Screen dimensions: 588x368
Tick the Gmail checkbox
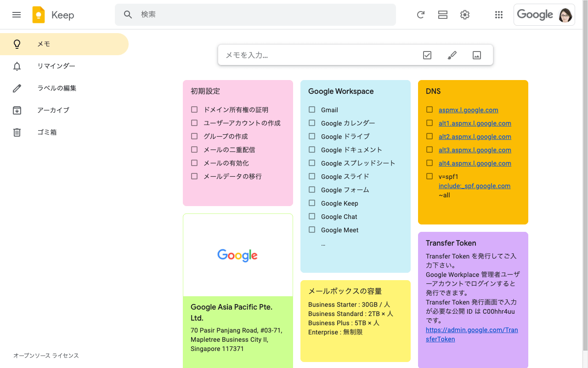click(312, 109)
